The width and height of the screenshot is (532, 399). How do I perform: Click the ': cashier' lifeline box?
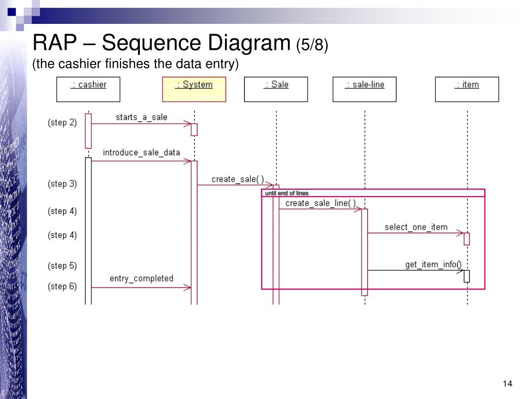tap(88, 89)
